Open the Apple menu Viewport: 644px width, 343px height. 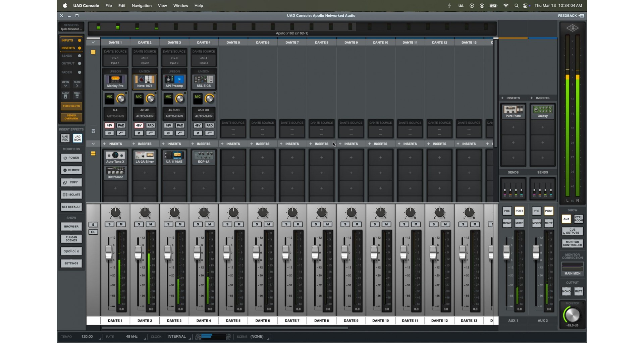point(65,6)
